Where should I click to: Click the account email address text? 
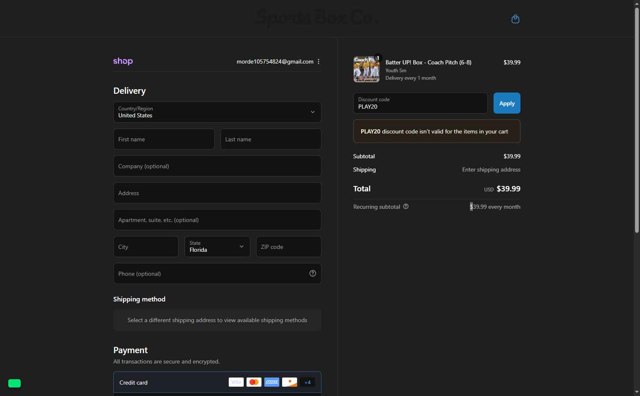tap(275, 62)
